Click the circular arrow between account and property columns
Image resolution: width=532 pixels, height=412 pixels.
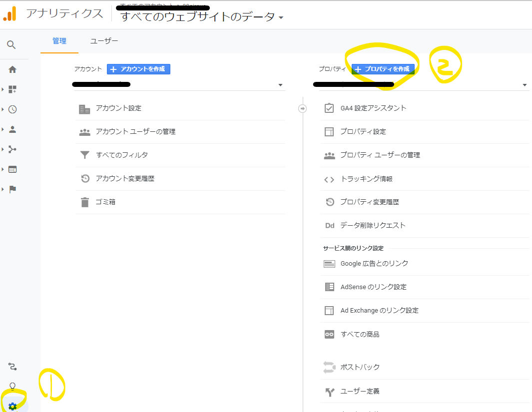pyautogui.click(x=302, y=108)
